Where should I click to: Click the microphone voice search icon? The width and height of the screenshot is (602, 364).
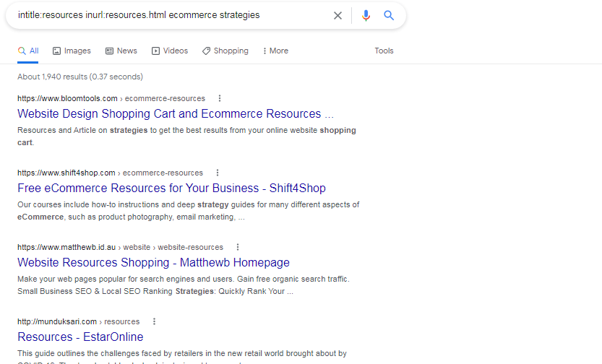coord(366,15)
